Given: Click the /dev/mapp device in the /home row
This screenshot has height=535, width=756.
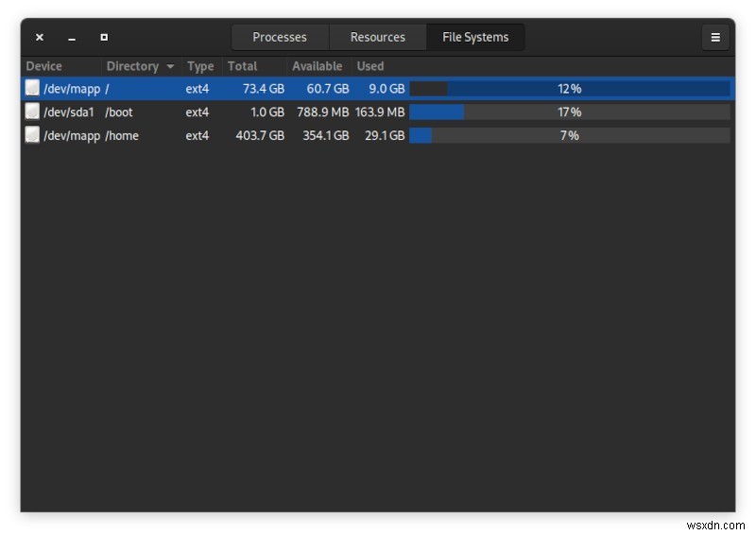Looking at the screenshot, I should pyautogui.click(x=72, y=136).
